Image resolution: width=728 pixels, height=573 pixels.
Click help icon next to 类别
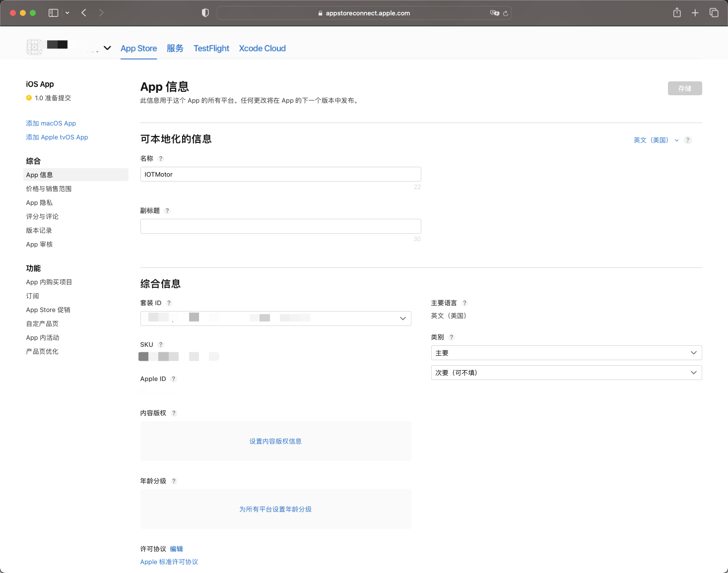(x=452, y=337)
